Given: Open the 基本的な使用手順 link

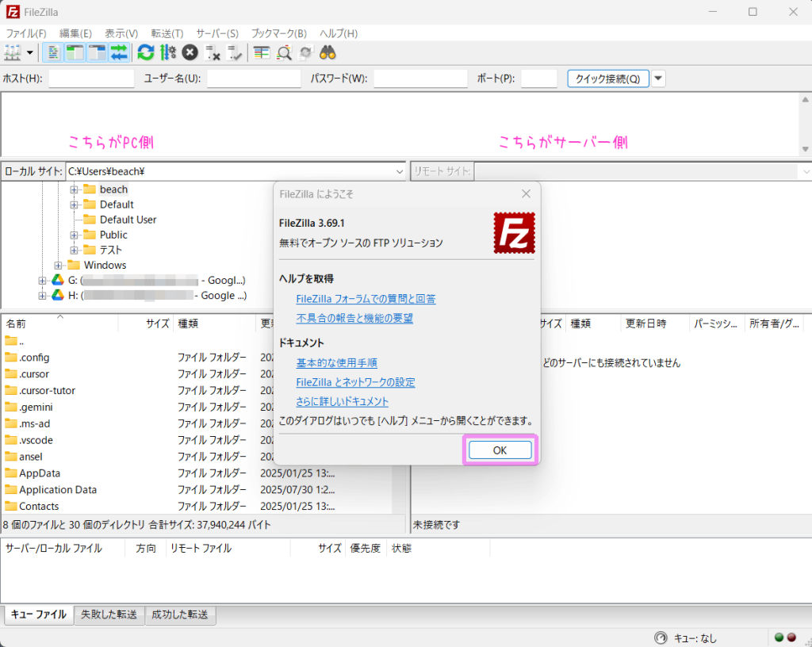Looking at the screenshot, I should (x=336, y=363).
